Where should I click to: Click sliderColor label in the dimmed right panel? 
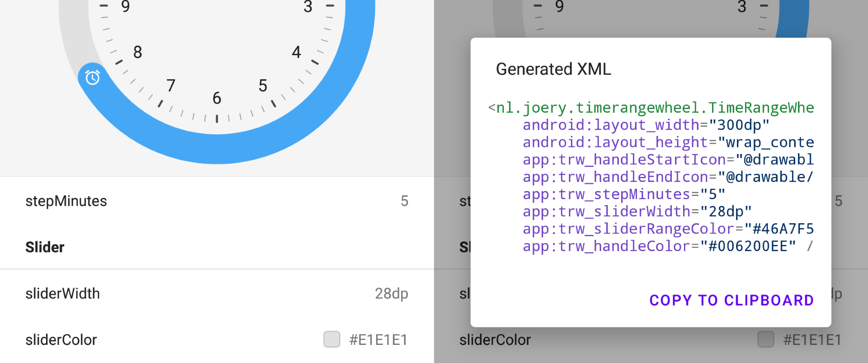pyautogui.click(x=495, y=340)
